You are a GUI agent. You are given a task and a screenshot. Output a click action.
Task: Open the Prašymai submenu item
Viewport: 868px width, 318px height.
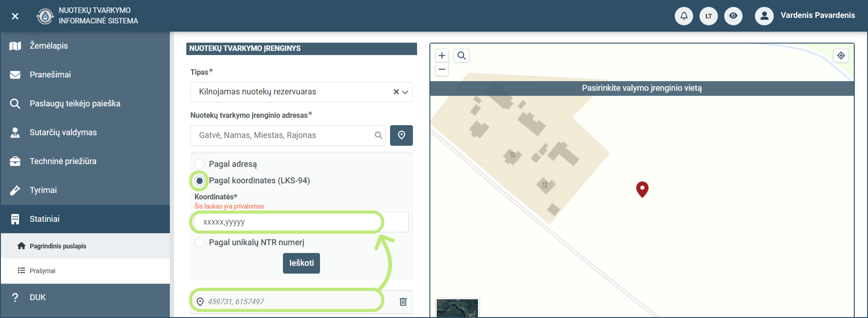[85, 271]
